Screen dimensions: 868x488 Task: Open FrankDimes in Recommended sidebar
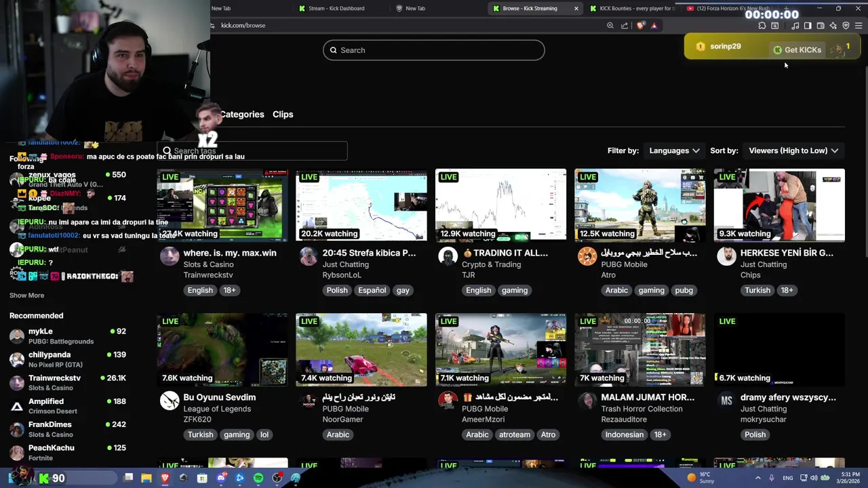(x=68, y=429)
